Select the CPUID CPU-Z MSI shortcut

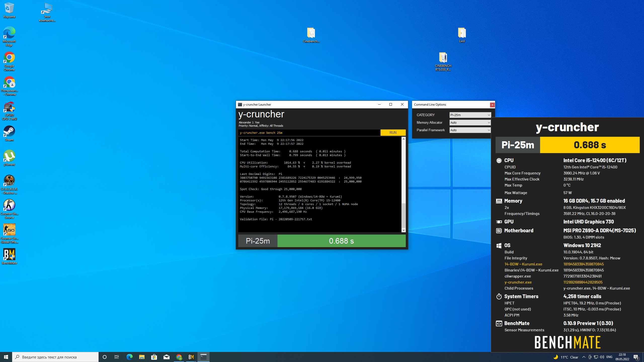9,111
